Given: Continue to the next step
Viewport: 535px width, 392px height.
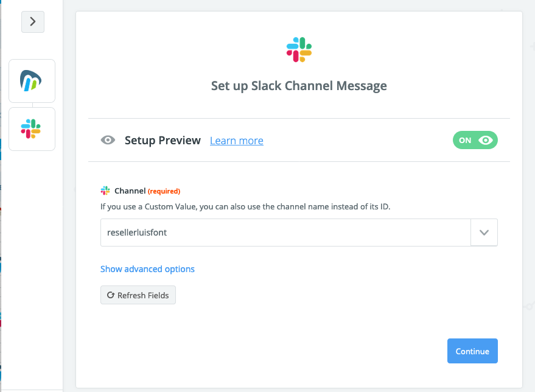Looking at the screenshot, I should pos(472,351).
